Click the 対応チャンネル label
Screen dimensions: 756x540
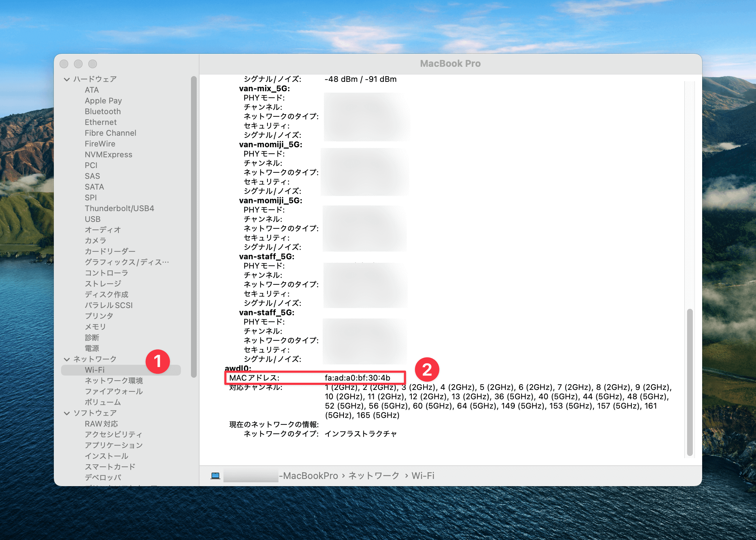click(256, 388)
